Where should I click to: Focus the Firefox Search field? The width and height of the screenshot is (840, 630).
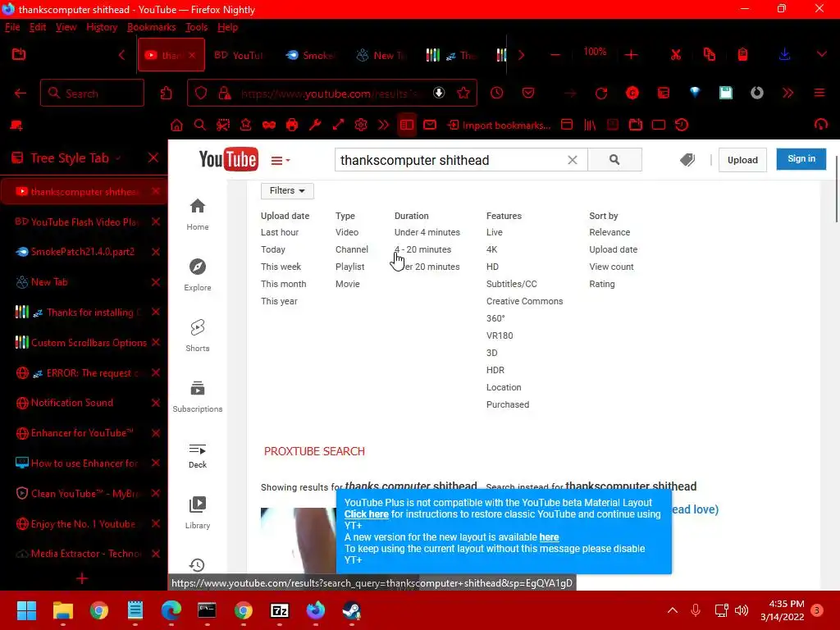tap(92, 94)
